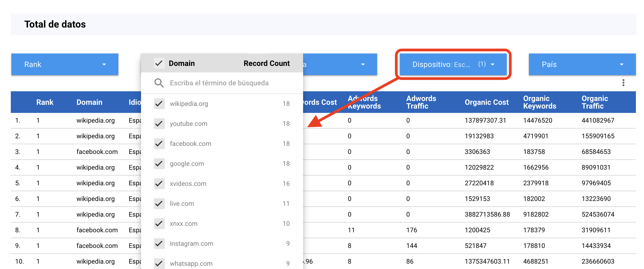
Task: Uncheck the youtube.com domain filter
Action: [159, 124]
